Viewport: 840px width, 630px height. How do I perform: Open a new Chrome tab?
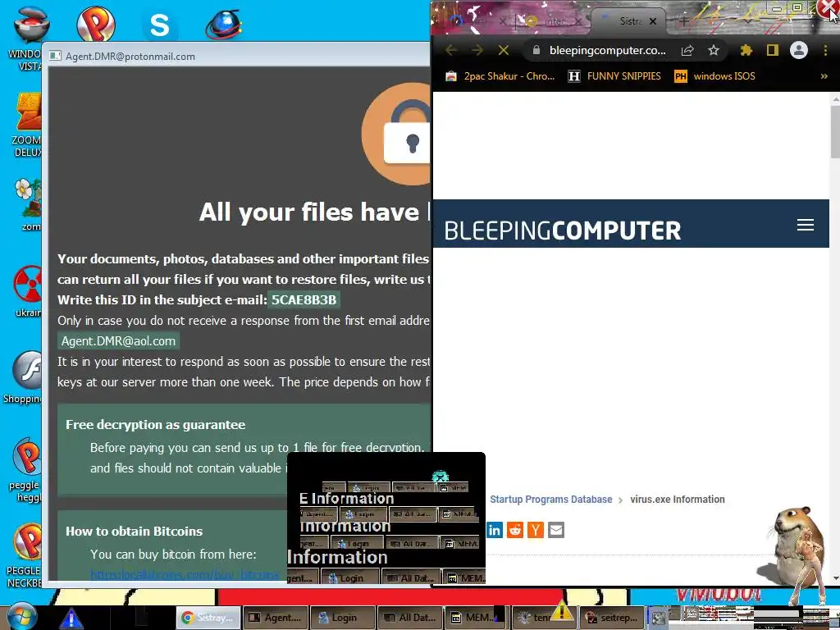(684, 21)
